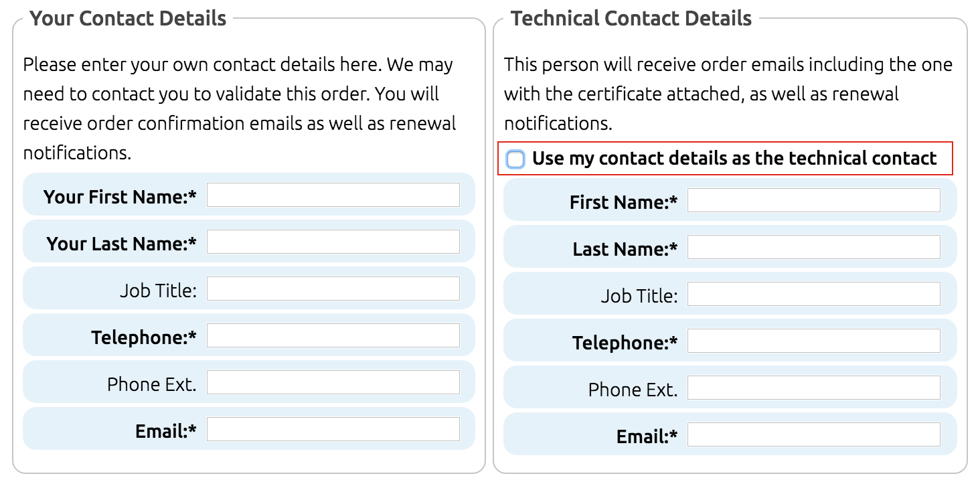Screen dimensions: 980x486
Task: Enable 'Use my contact details as the technical contact'
Action: 515,159
